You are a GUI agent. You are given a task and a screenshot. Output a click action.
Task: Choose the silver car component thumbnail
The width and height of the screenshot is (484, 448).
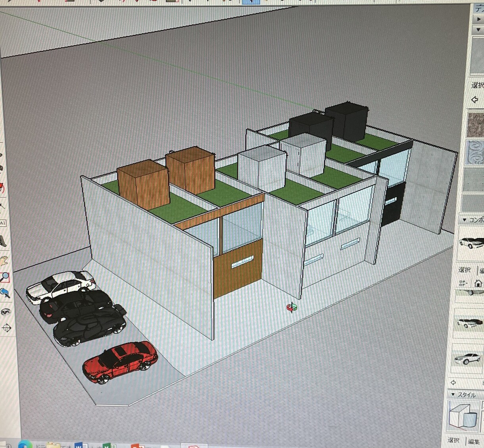pyautogui.click(x=467, y=359)
